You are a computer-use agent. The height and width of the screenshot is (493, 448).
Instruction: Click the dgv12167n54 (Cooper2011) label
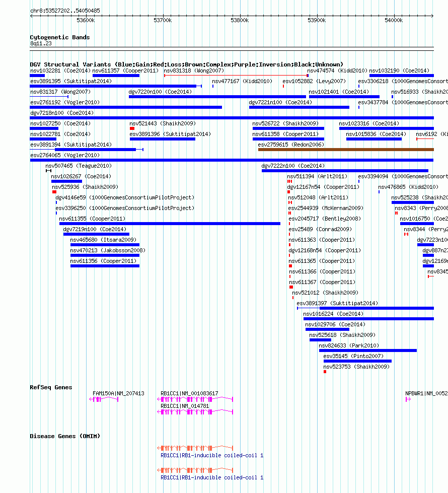click(x=323, y=187)
